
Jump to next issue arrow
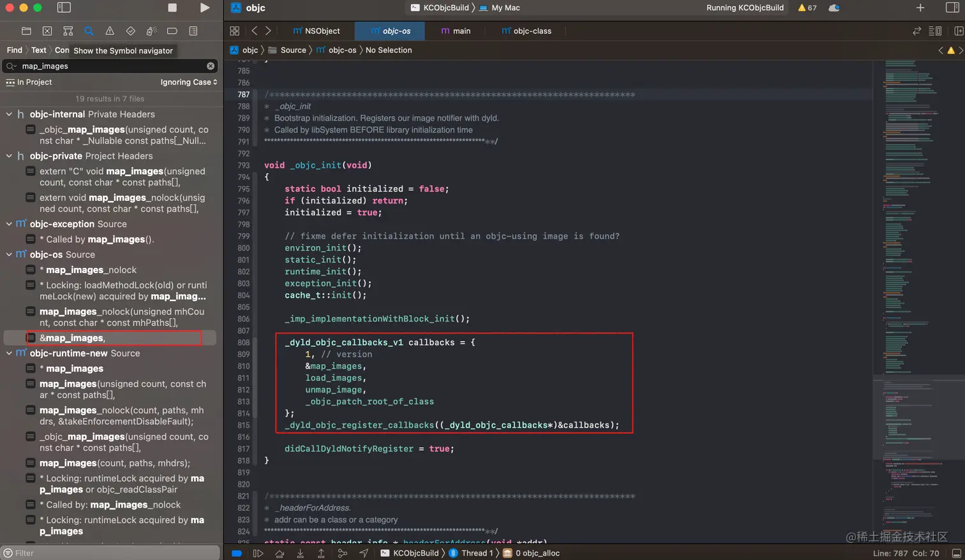point(961,50)
